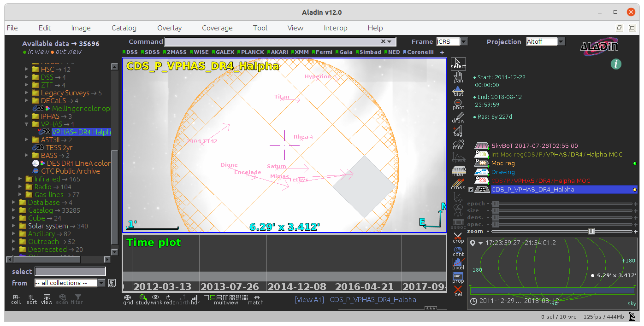Screen dimensions: 644x326
Task: Open the Command history dropdown arrow
Action: 390,41
